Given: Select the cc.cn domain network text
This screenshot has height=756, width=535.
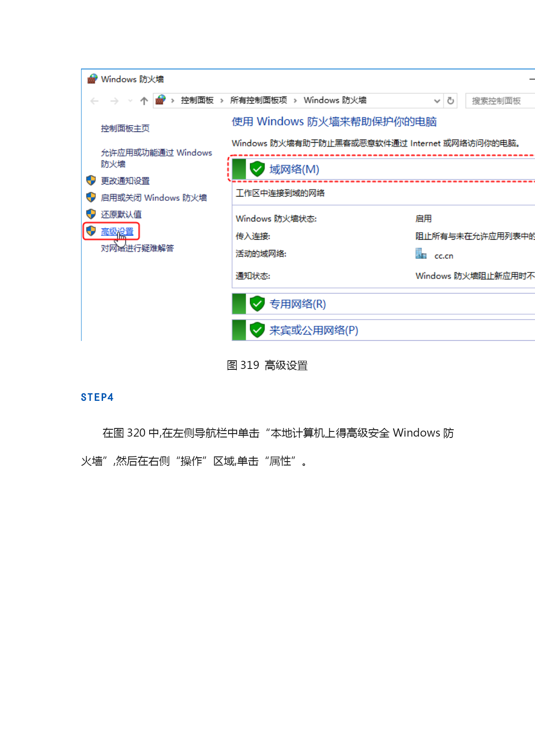Looking at the screenshot, I should click(x=444, y=256).
